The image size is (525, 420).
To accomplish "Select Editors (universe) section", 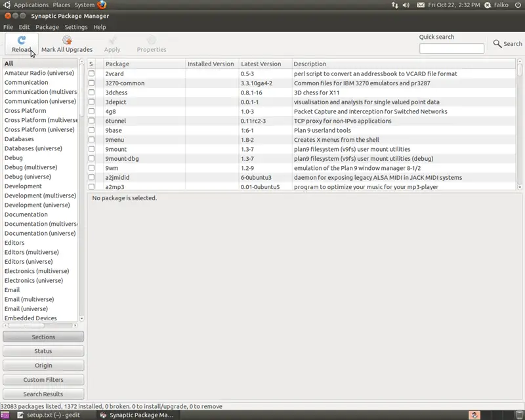I will pos(40,261).
